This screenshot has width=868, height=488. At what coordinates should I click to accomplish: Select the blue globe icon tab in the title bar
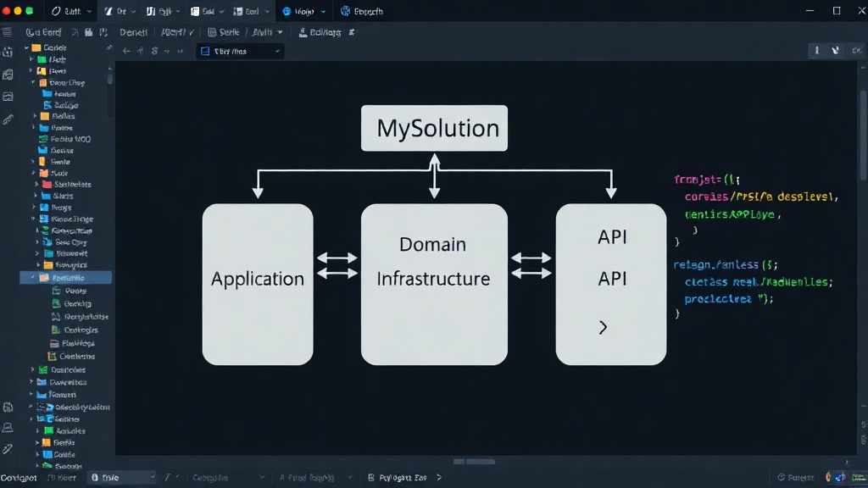click(304, 11)
